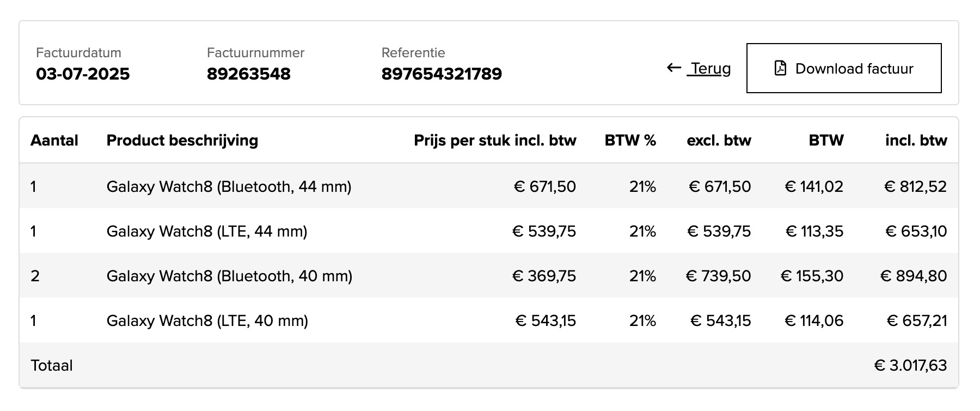Viewport: 980px width, 411px height.
Task: Select the Product beschrijving column header
Action: click(x=183, y=140)
